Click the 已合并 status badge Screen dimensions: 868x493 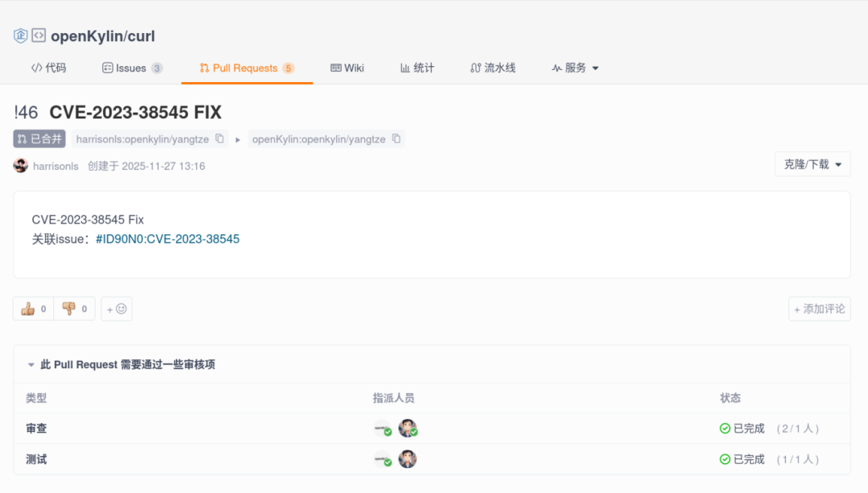tap(39, 139)
